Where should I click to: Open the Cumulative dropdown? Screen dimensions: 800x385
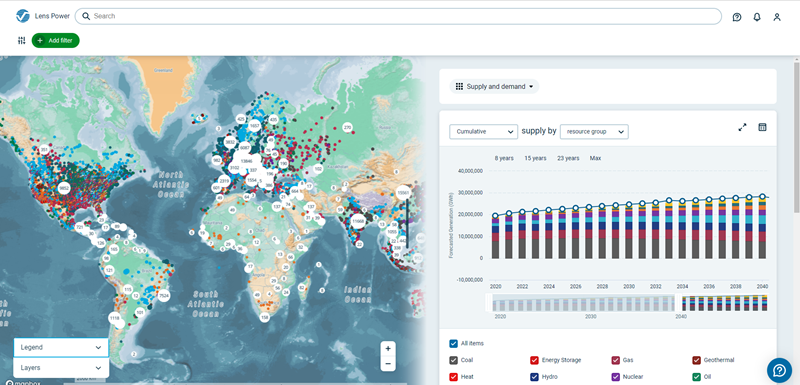click(484, 132)
